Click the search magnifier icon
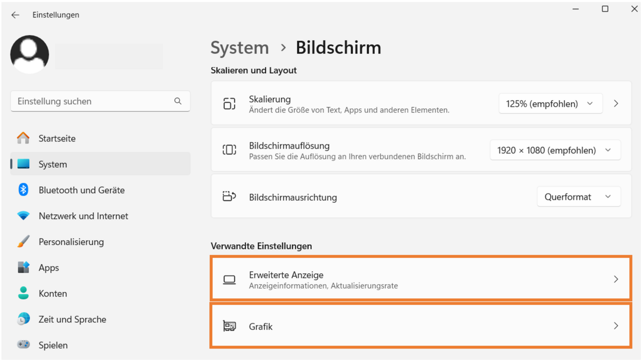Screen dimensions: 644x363 178,101
